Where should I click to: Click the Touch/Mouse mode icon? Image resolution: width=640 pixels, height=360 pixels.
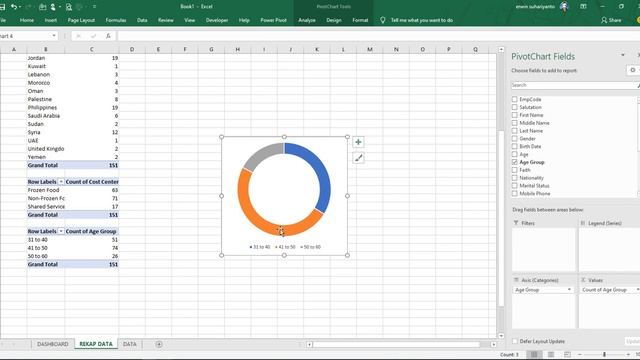53,7
